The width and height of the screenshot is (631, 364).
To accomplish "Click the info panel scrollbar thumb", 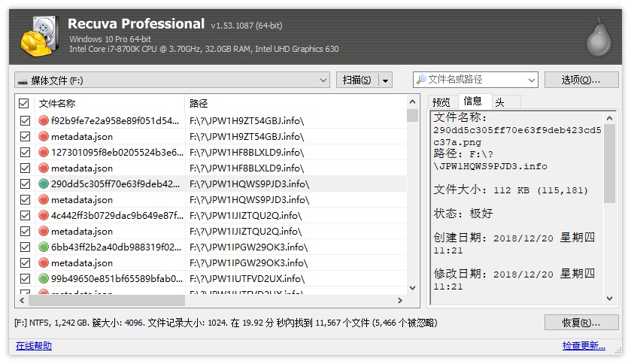I will (x=609, y=163).
